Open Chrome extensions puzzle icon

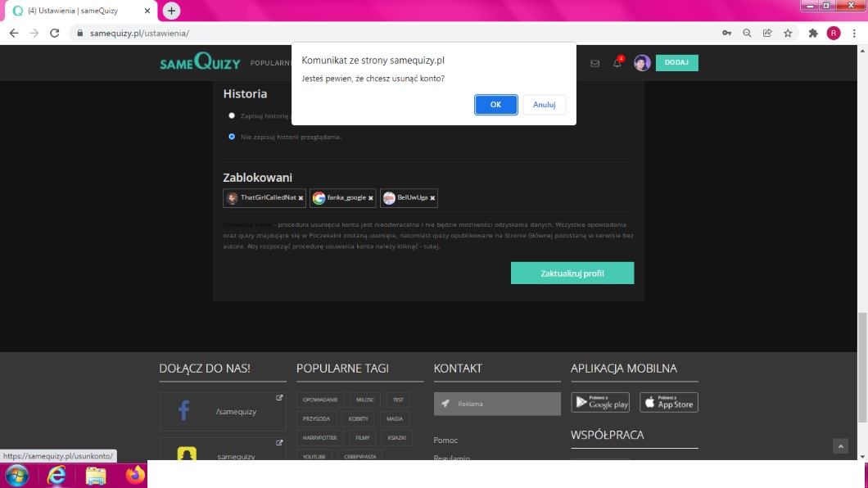(x=812, y=34)
